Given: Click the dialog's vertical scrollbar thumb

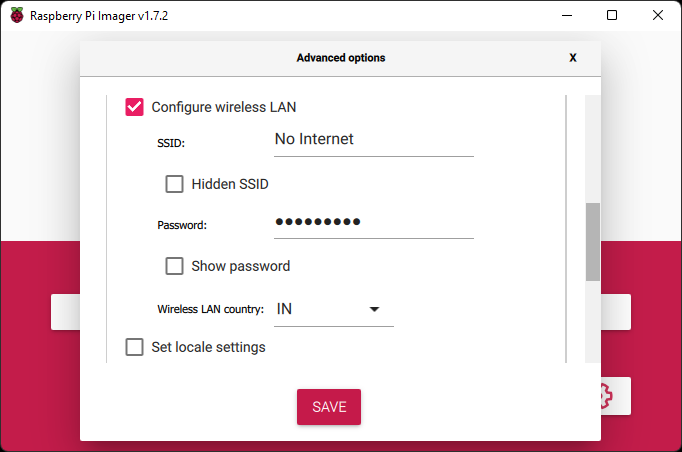Looking at the screenshot, I should tap(592, 242).
